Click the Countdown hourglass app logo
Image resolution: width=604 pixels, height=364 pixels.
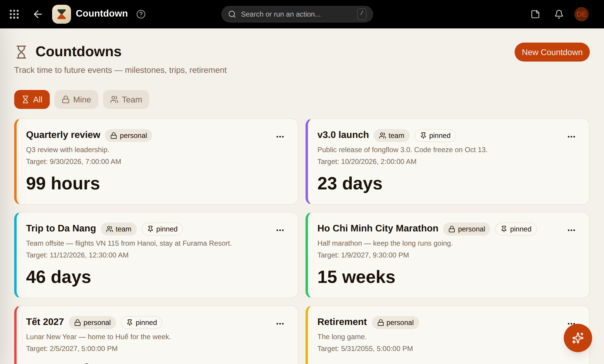pyautogui.click(x=62, y=14)
